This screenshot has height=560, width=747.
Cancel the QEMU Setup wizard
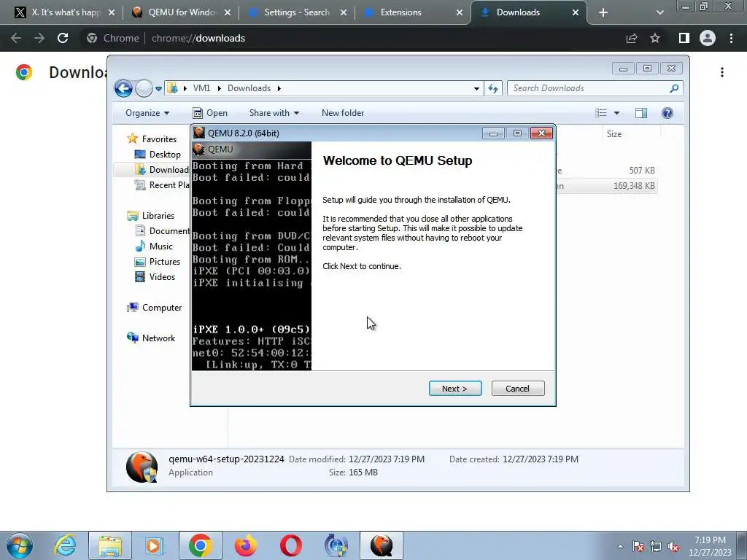pyautogui.click(x=518, y=389)
